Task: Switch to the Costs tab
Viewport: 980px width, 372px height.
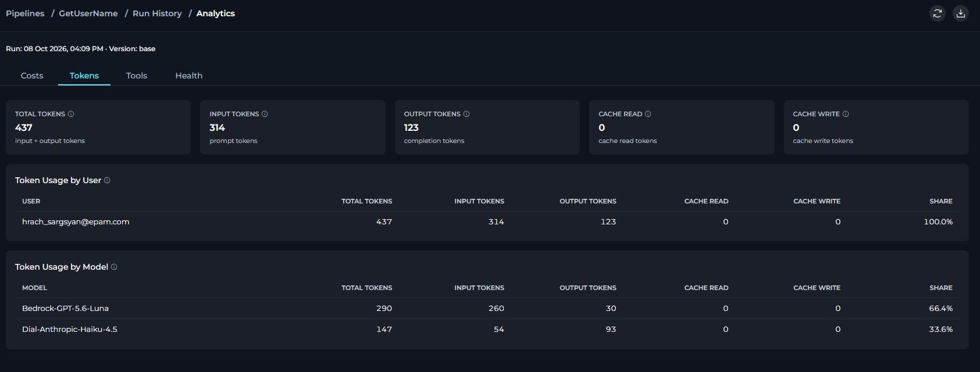Action: [x=32, y=76]
